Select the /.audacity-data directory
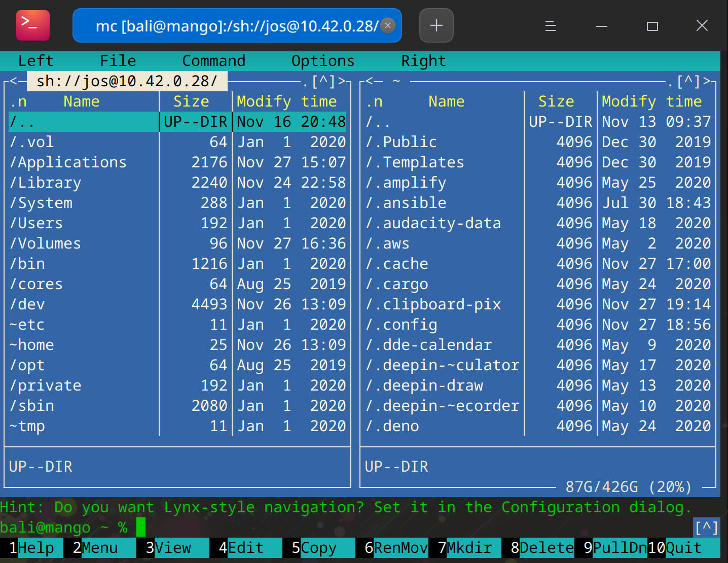Screen dimensions: 728x563 (x=538, y=223)
